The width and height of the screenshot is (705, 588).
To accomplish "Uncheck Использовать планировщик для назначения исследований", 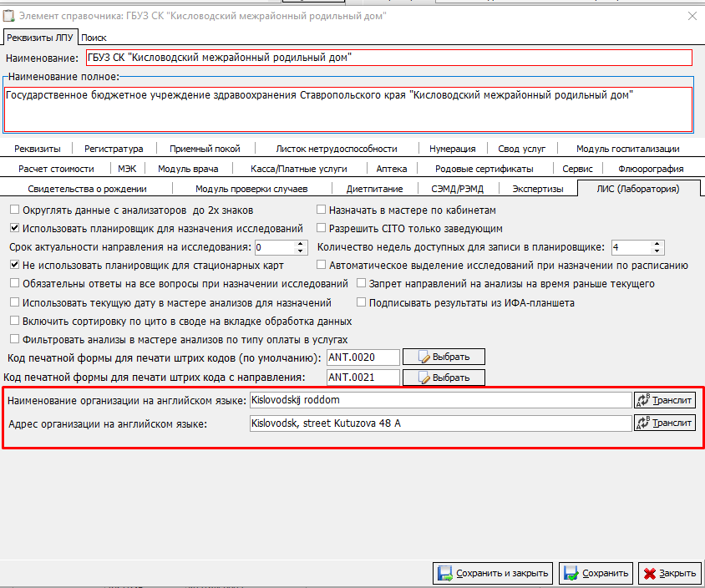I will 15,229.
